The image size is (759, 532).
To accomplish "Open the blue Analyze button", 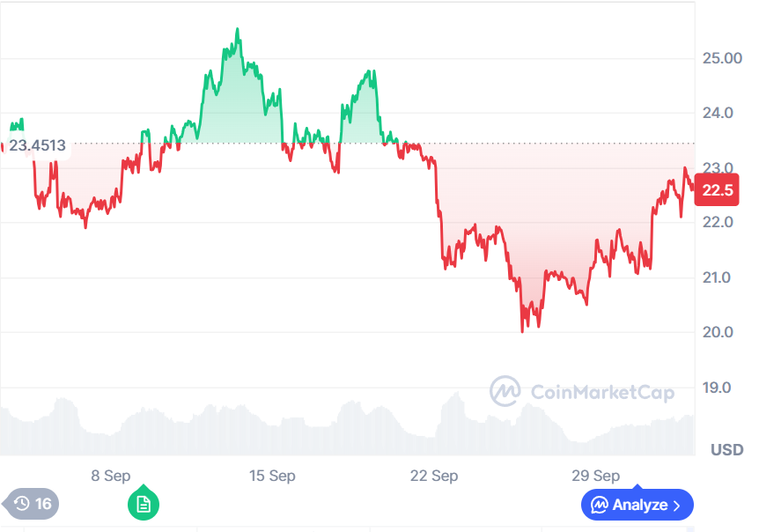I will pyautogui.click(x=637, y=505).
